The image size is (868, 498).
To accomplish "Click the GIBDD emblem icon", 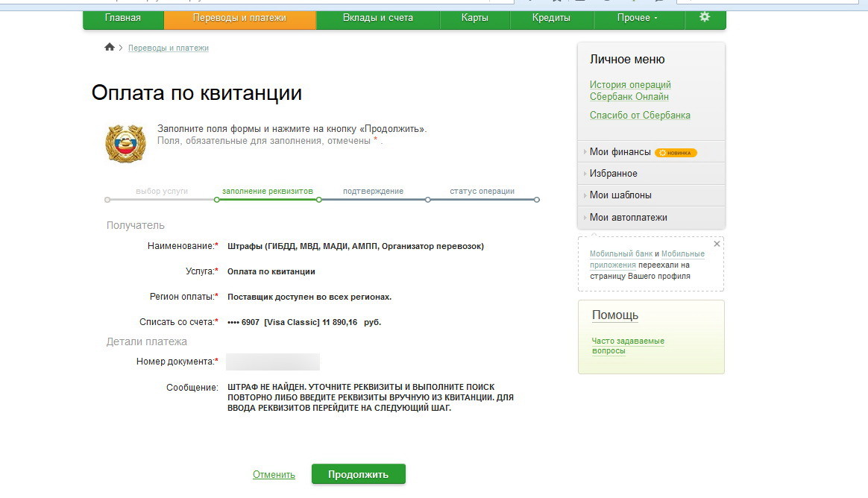I will (126, 144).
